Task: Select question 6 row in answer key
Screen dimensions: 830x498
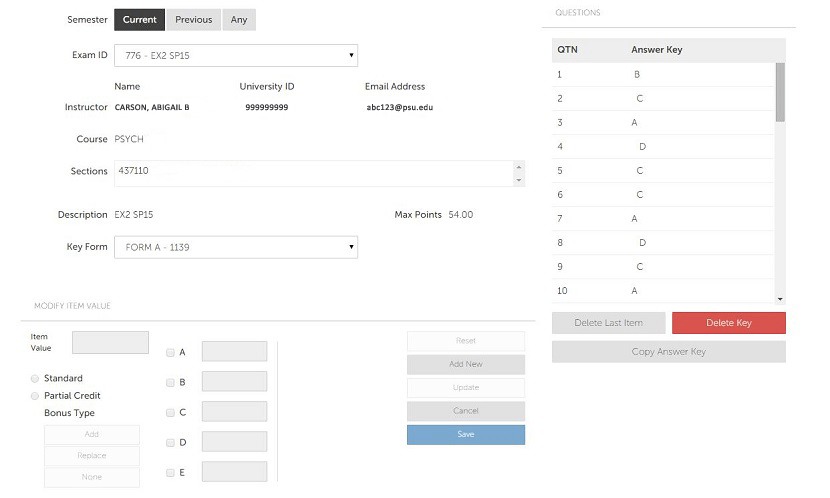Action: (663, 195)
